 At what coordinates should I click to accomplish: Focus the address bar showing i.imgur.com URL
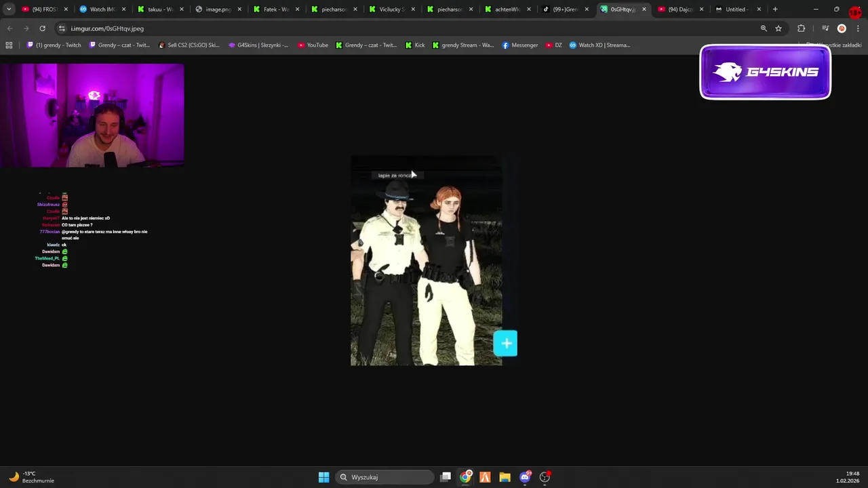[407, 28]
